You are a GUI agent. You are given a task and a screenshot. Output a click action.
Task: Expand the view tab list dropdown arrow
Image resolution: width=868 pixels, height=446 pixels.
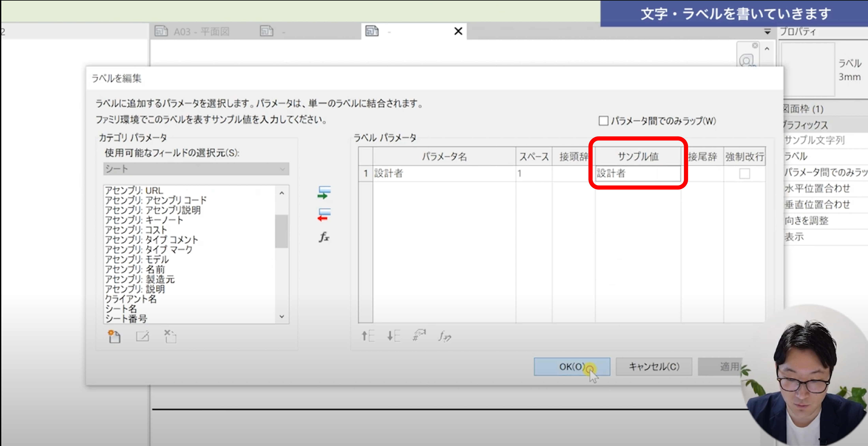click(x=767, y=32)
